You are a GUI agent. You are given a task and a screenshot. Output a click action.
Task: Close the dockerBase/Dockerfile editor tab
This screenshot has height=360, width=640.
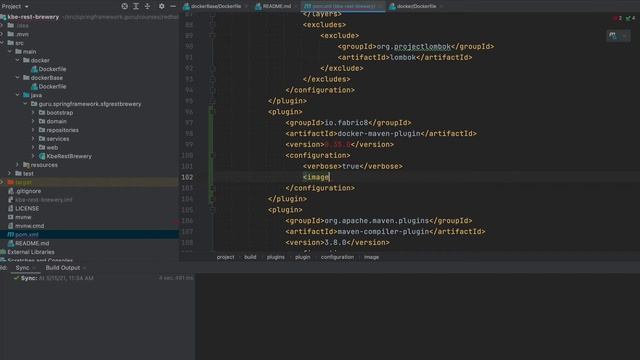point(246,6)
